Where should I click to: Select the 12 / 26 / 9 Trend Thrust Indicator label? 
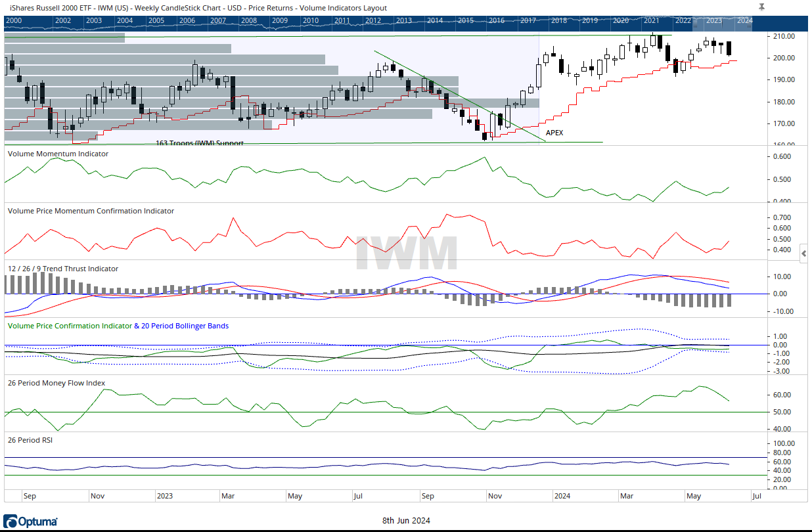(x=63, y=269)
